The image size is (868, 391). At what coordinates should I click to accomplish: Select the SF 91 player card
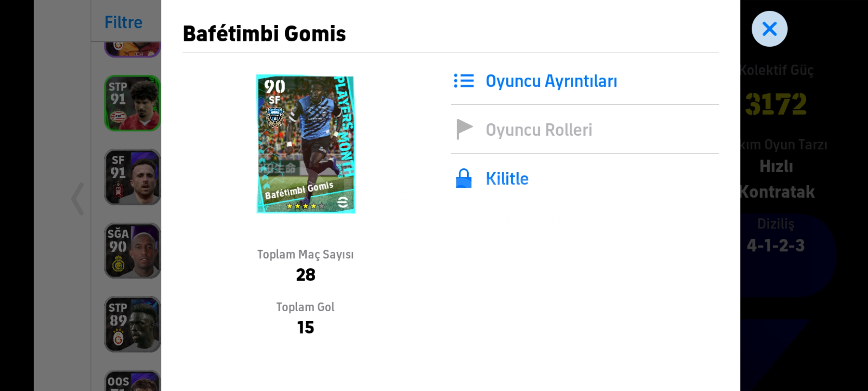133,177
